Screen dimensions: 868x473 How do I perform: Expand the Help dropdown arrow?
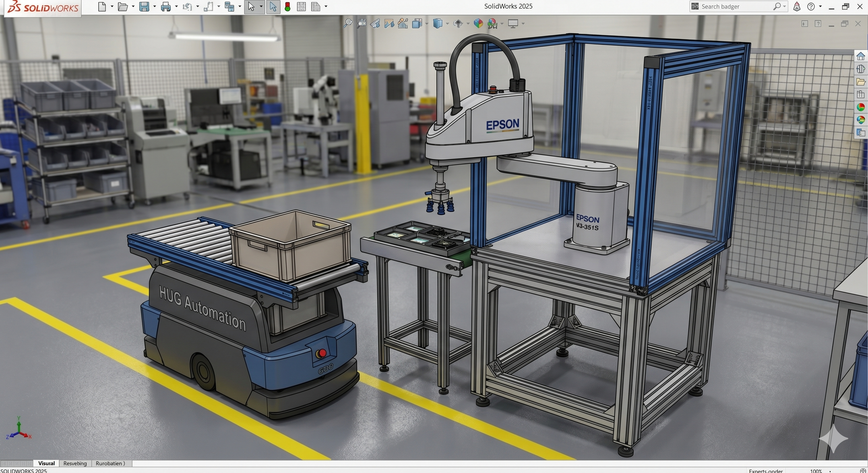pyautogui.click(x=821, y=6)
